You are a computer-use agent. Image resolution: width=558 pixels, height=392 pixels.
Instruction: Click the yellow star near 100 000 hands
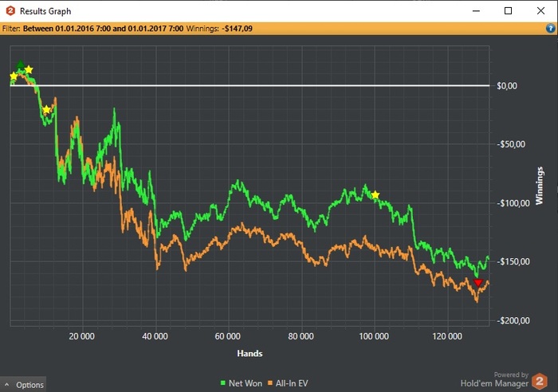click(375, 195)
